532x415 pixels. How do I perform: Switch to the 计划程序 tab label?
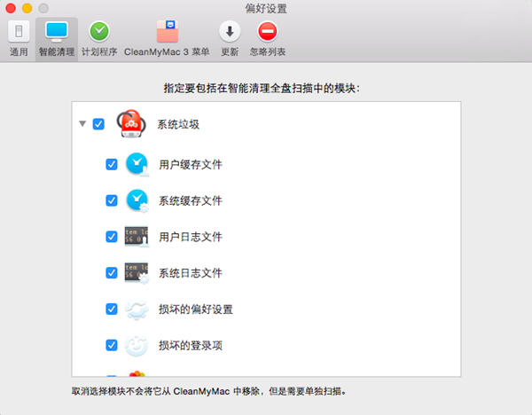pos(99,52)
